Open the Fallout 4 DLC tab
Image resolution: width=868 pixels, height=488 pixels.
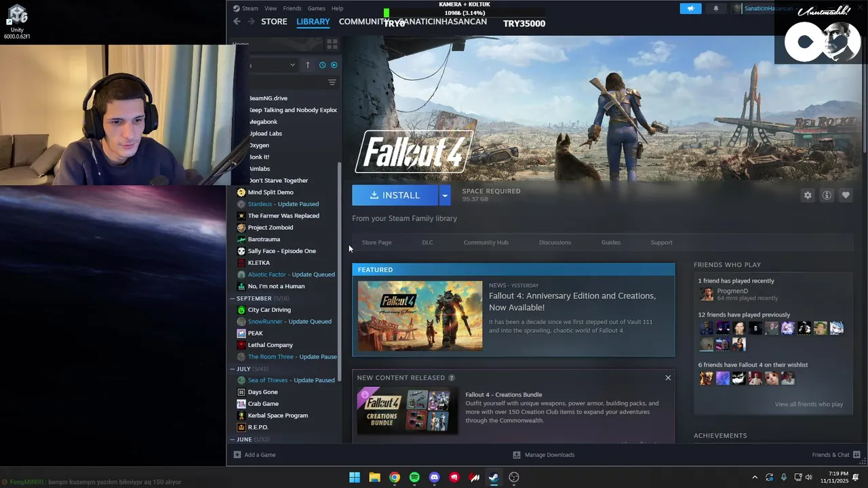427,242
